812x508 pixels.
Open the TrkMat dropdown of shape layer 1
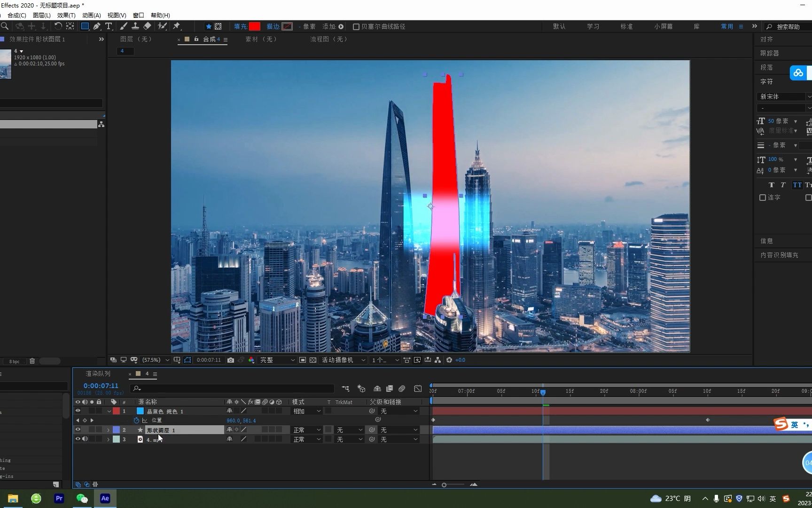pos(350,430)
